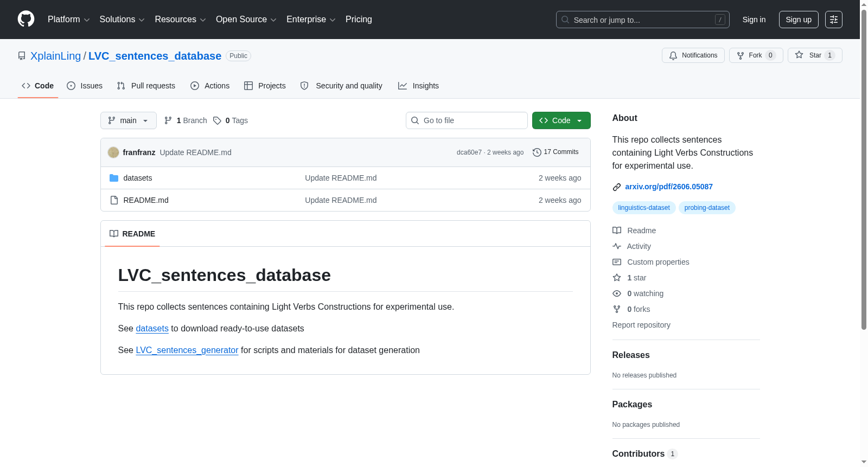View the 0 forks link
The image size is (868, 467).
point(631,309)
